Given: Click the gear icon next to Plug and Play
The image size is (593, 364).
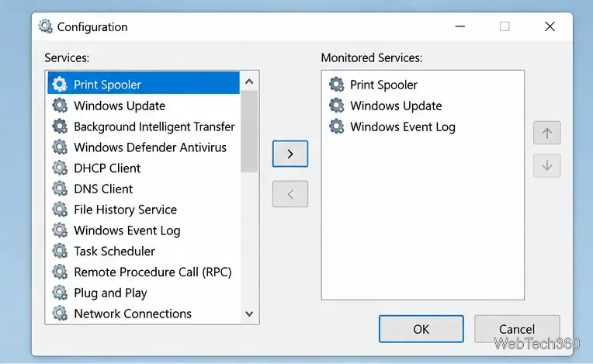Looking at the screenshot, I should point(60,293).
